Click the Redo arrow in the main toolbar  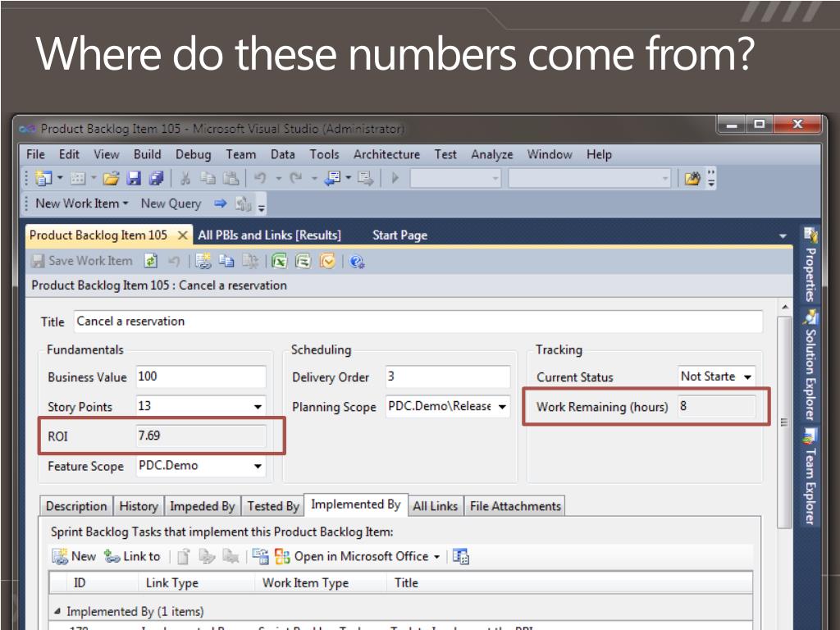coord(295,178)
